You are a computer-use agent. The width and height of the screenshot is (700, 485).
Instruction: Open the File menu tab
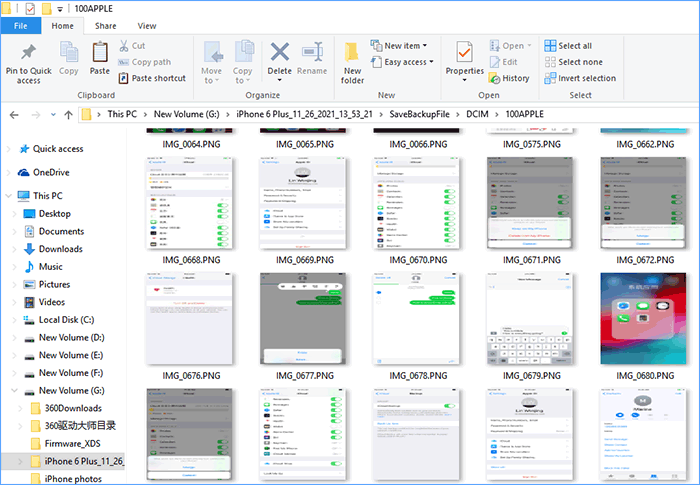click(21, 26)
